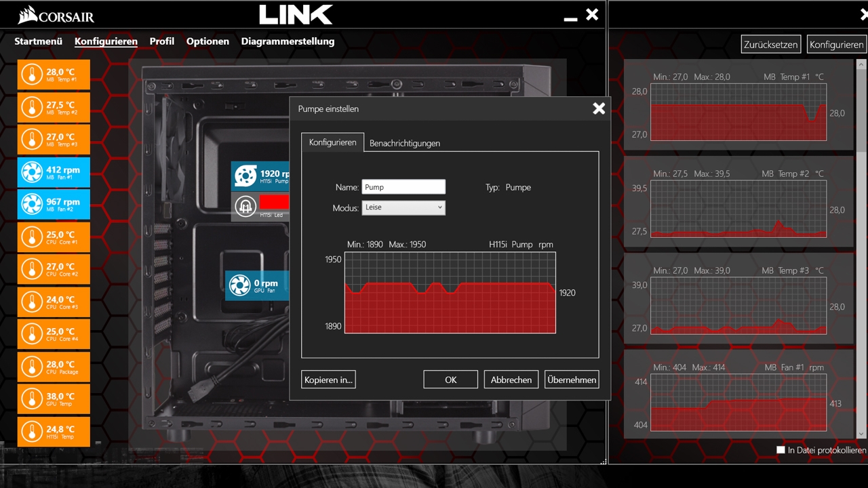This screenshot has height=488, width=868.
Task: Close the Pumpe einstellen dialog with X
Action: click(x=599, y=108)
